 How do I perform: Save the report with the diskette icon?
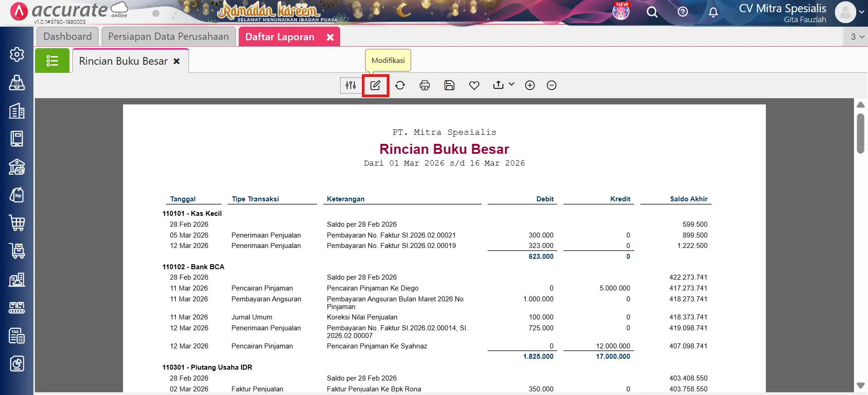point(449,85)
